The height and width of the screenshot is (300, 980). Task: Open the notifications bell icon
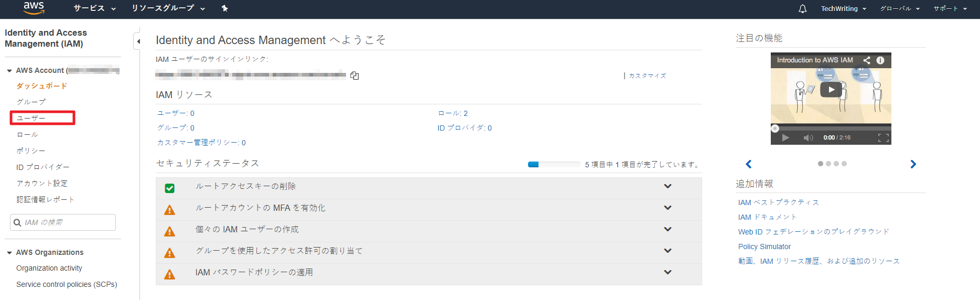[x=802, y=9]
